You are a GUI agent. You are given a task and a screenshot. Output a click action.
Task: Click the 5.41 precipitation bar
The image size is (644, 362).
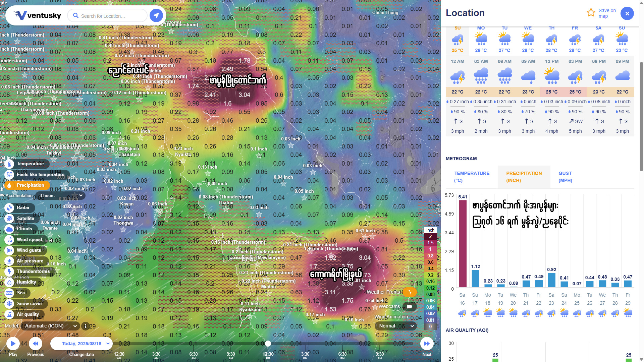pos(463,244)
